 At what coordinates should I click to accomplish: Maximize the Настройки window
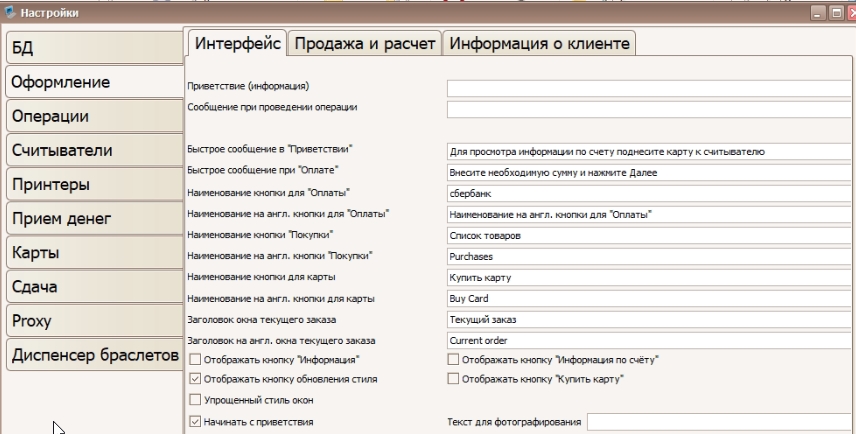point(836,13)
